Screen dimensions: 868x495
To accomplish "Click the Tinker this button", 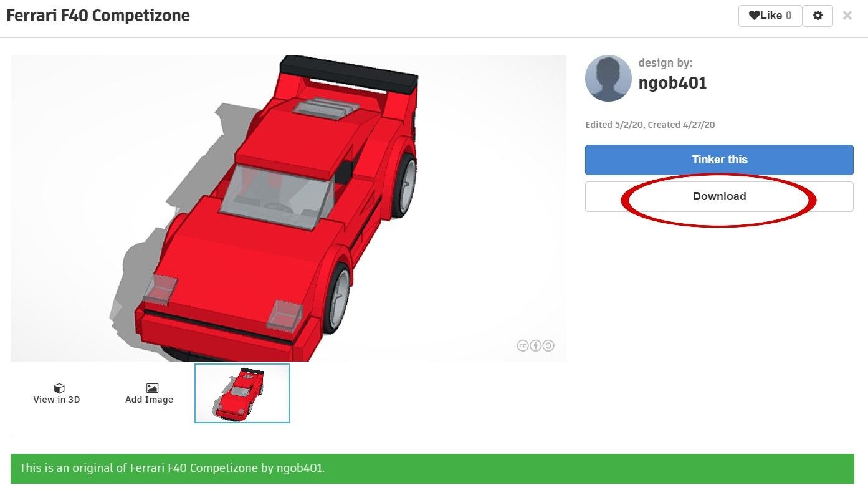I will coord(719,160).
